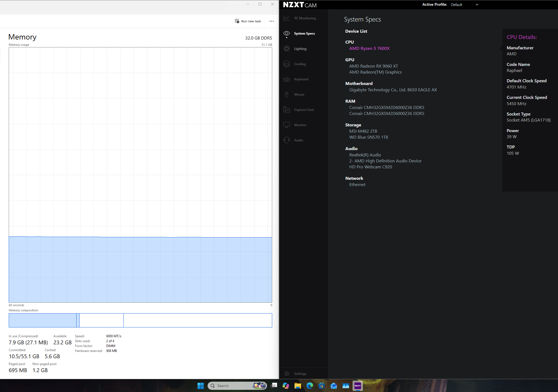Click the Slots used value 2 of 4
This screenshot has width=558, height=392.
click(x=110, y=341)
